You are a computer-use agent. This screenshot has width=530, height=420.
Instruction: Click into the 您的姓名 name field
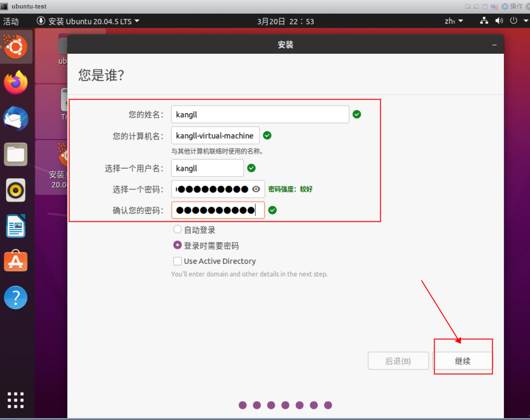tap(260, 115)
